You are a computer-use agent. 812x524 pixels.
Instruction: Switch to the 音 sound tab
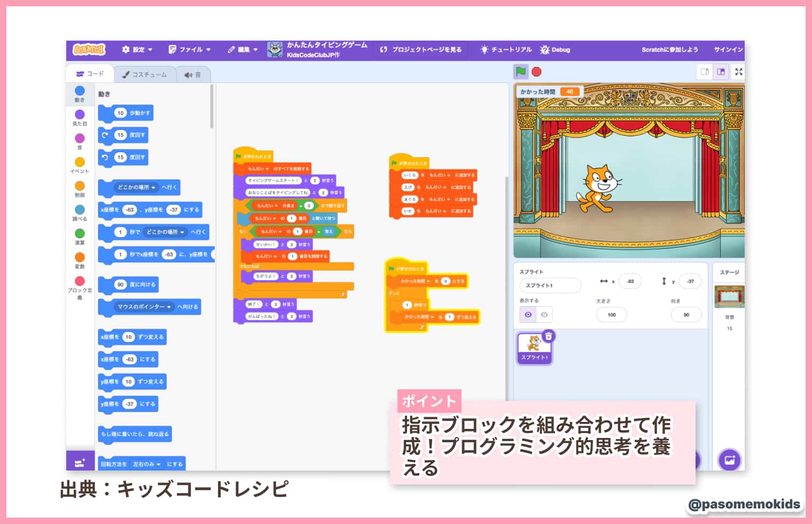193,75
